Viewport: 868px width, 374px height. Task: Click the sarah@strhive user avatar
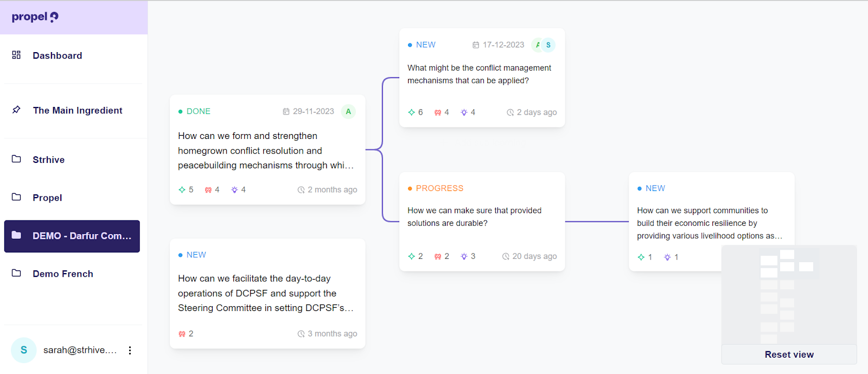click(x=24, y=350)
